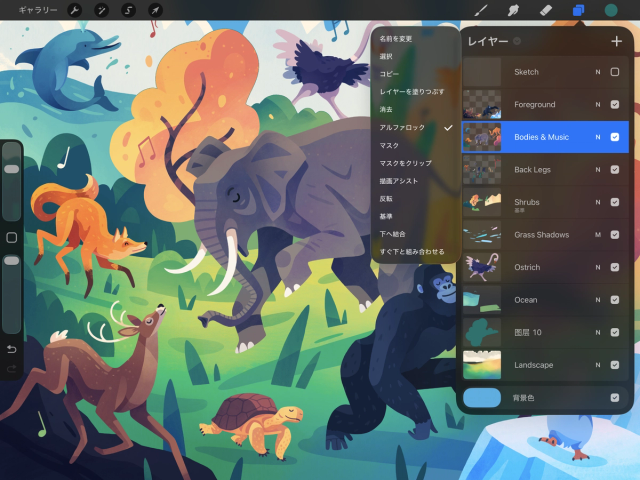The width and height of the screenshot is (640, 480).
Task: Enable visibility of the Sketch layer
Action: (x=615, y=72)
